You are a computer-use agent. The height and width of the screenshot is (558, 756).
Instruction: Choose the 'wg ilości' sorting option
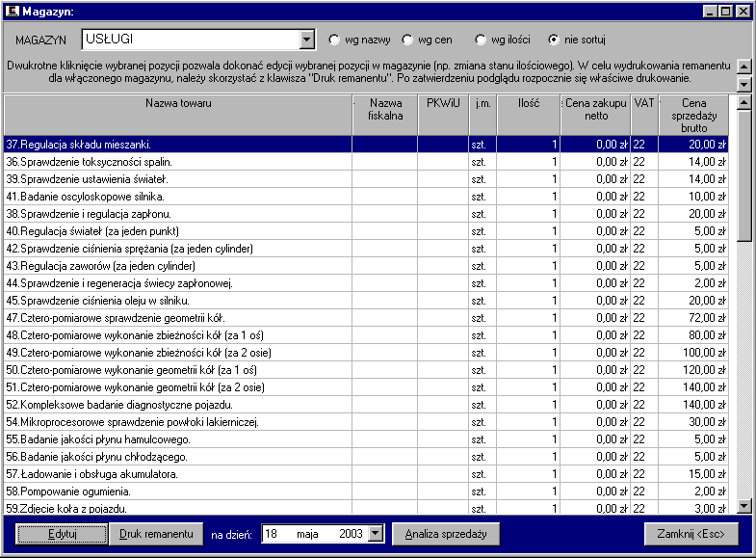(481, 40)
